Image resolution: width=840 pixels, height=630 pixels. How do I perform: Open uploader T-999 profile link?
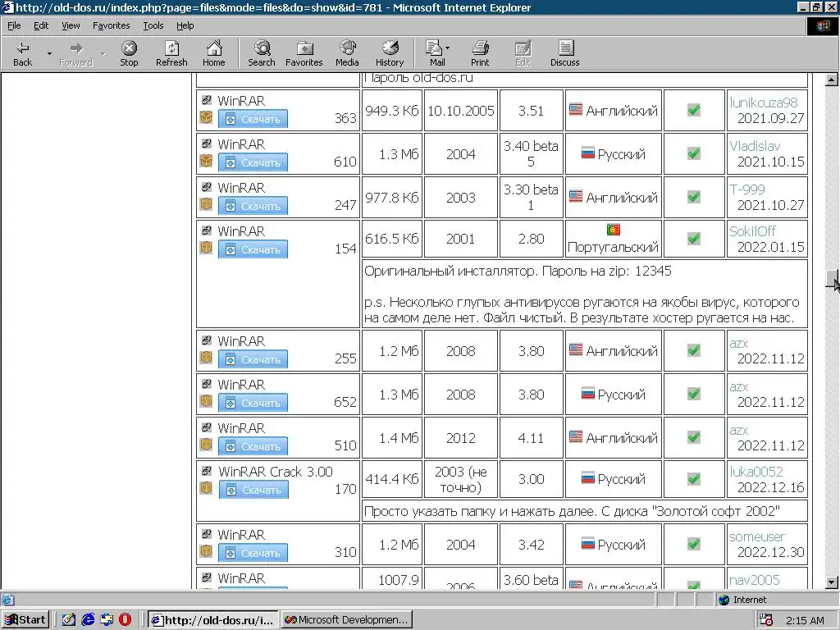(746, 189)
